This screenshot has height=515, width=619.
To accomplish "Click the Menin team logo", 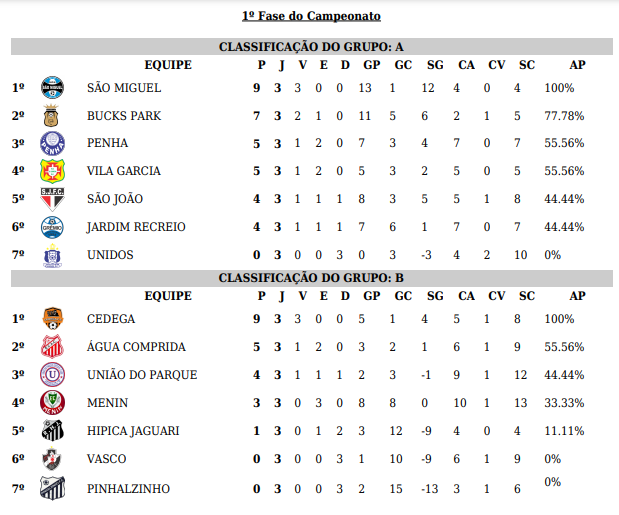I will click(52, 403).
